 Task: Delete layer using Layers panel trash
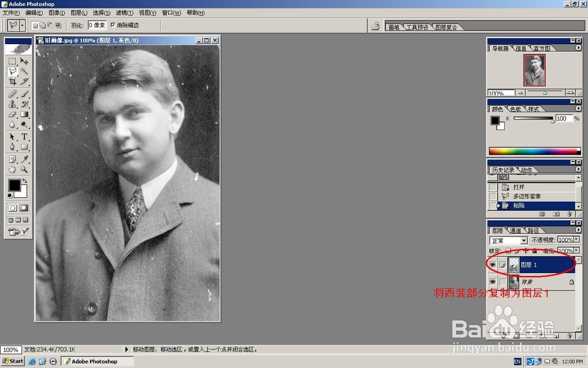tap(569, 336)
